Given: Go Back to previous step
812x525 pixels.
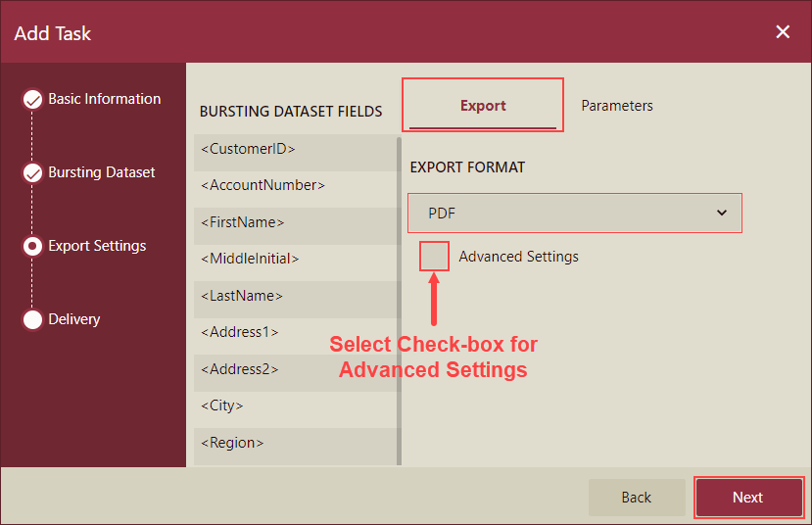Looking at the screenshot, I should 637,497.
